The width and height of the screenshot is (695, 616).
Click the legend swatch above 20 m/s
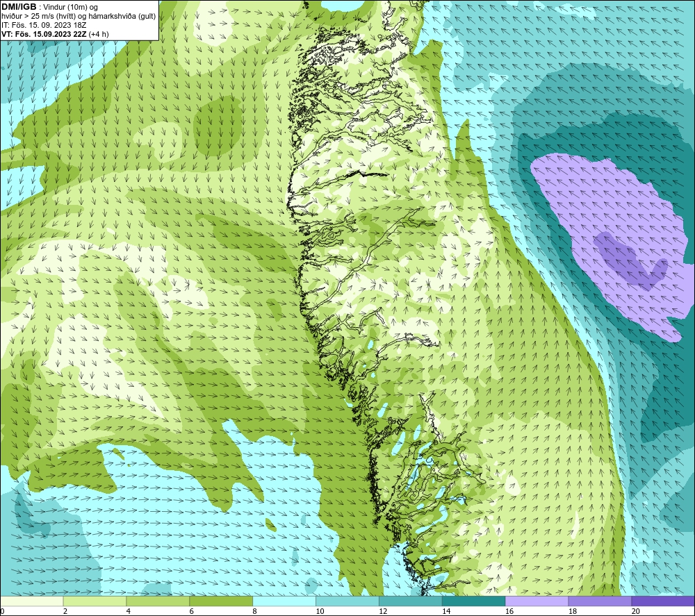(662, 601)
